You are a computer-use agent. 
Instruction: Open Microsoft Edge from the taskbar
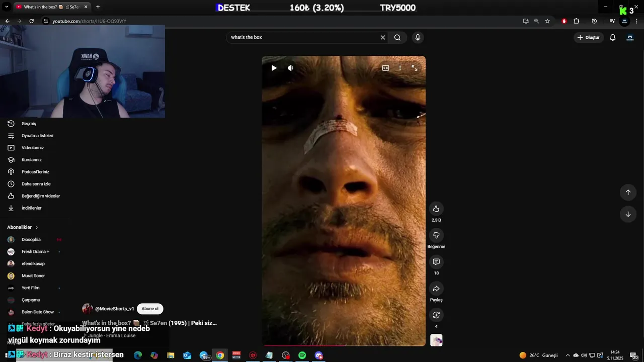[138, 355]
